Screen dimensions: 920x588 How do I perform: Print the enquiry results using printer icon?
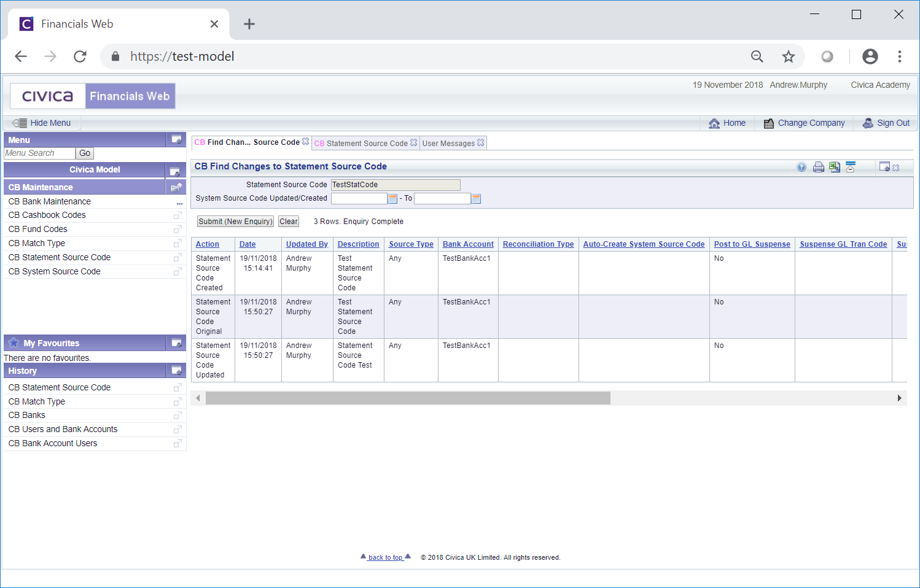818,167
